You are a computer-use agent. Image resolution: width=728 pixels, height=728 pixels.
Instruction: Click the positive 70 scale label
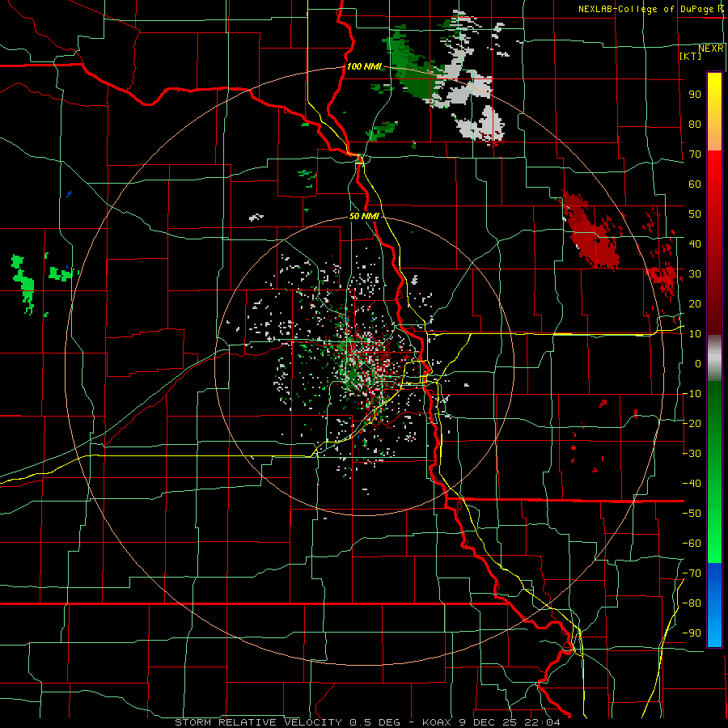[695, 154]
